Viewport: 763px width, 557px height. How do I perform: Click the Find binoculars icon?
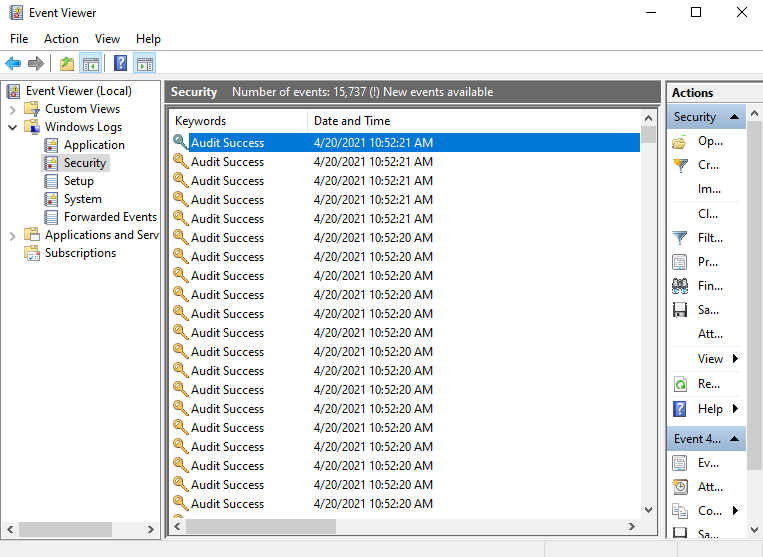tap(680, 286)
